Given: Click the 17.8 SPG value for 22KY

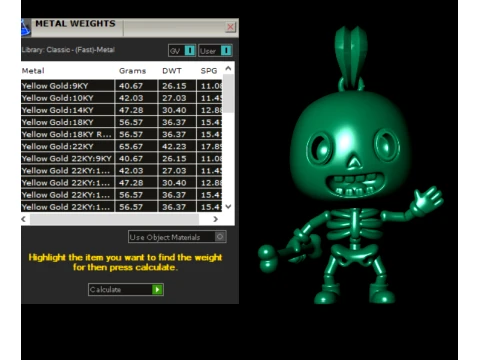Looking at the screenshot, I should tap(211, 146).
